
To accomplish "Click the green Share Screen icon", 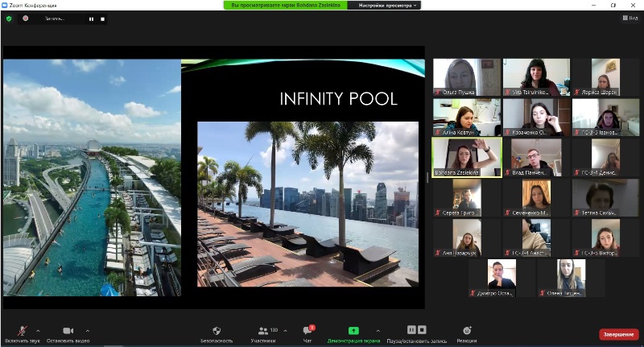I will tap(353, 330).
